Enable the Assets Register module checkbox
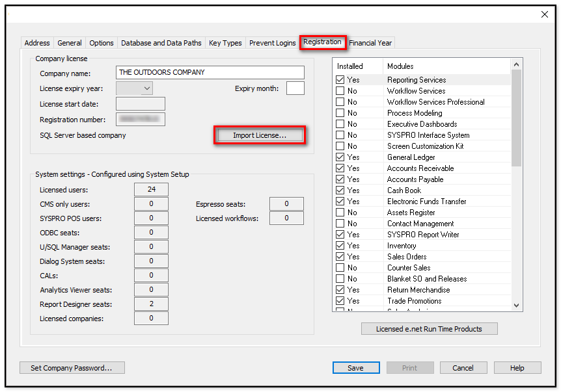The image size is (561, 392). 340,213
